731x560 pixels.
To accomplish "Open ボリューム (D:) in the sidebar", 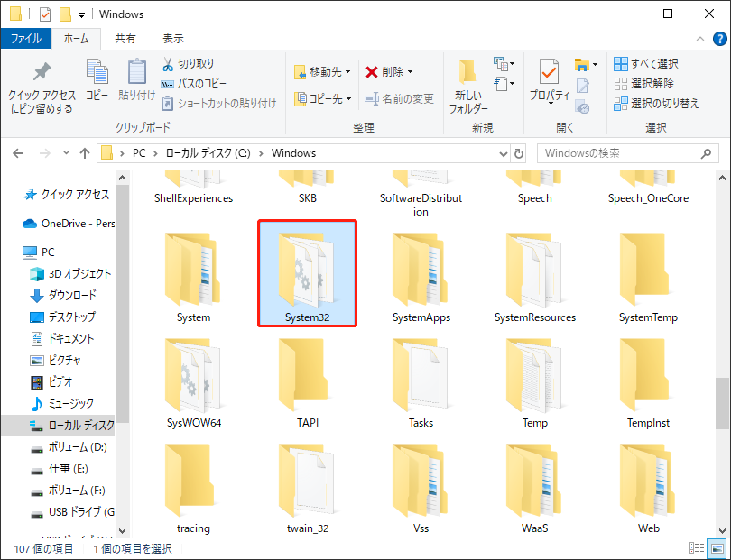I will (69, 447).
